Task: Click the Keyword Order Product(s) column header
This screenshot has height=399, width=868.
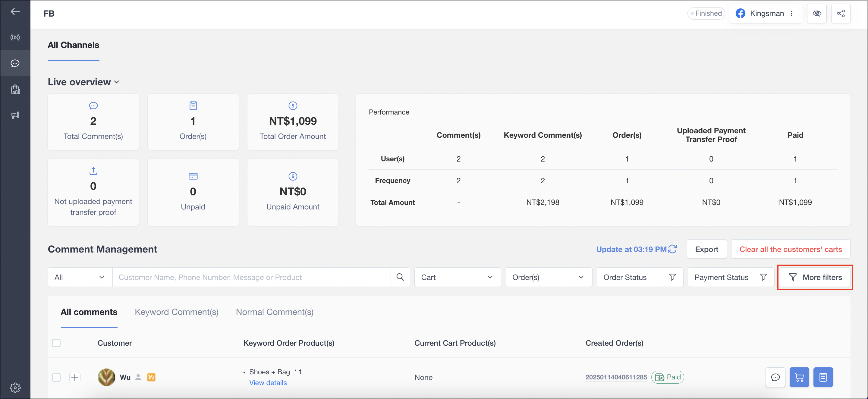Action: click(289, 343)
